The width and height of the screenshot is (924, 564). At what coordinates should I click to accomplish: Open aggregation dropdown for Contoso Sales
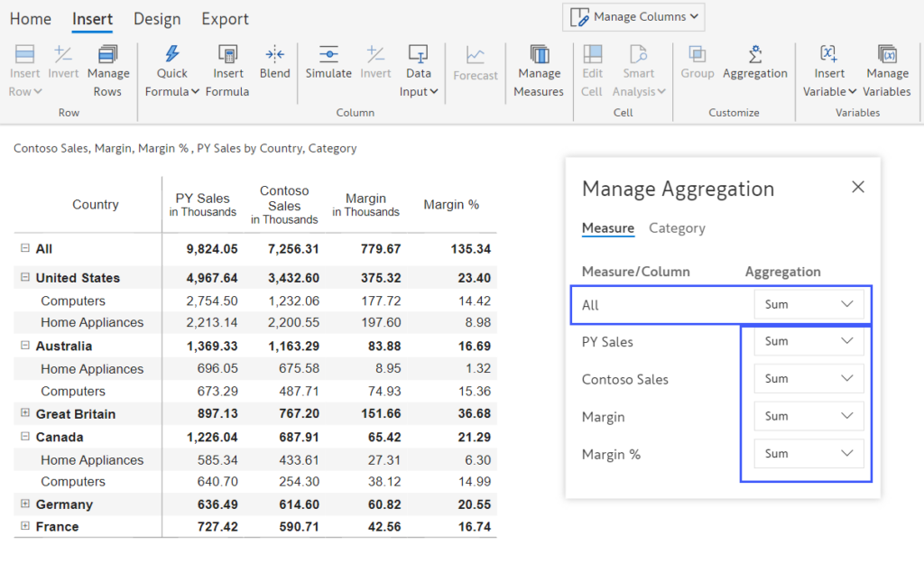point(808,378)
